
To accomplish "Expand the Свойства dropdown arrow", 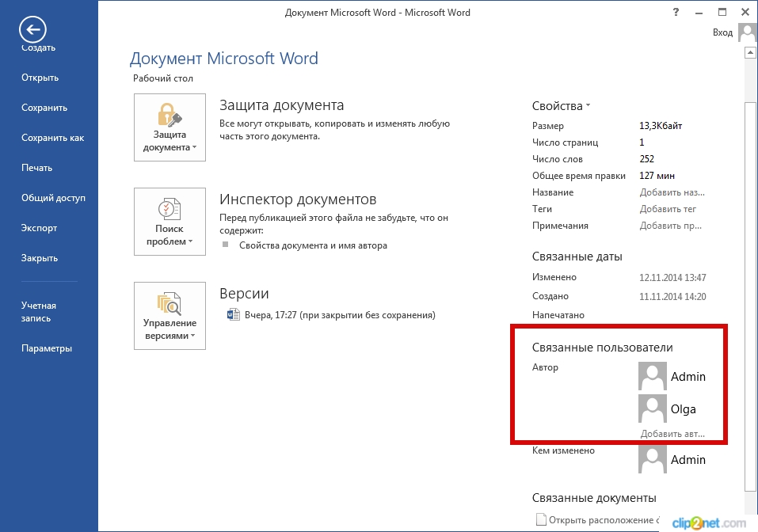I will tap(588, 105).
